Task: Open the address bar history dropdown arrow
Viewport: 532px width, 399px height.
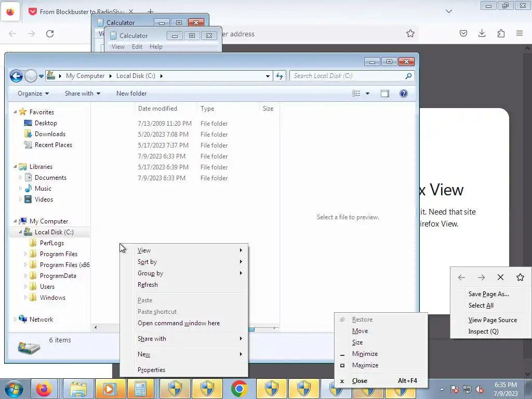Action: (268, 76)
